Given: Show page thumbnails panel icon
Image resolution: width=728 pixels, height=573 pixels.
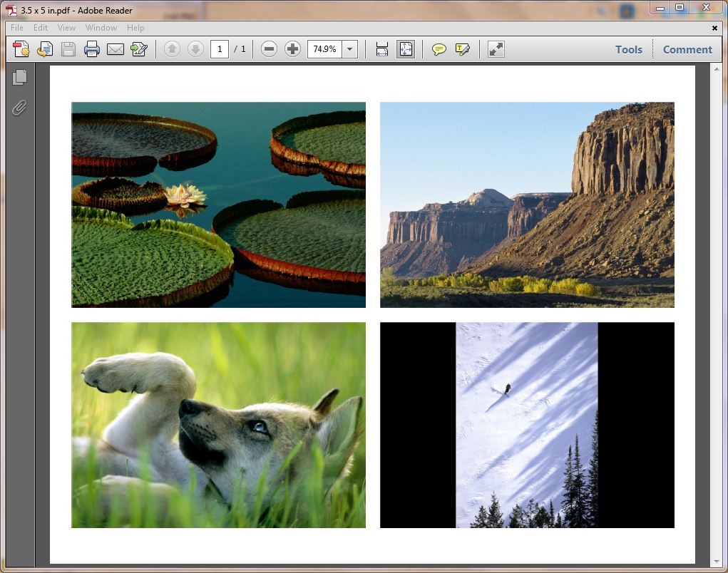Looking at the screenshot, I should [x=19, y=77].
